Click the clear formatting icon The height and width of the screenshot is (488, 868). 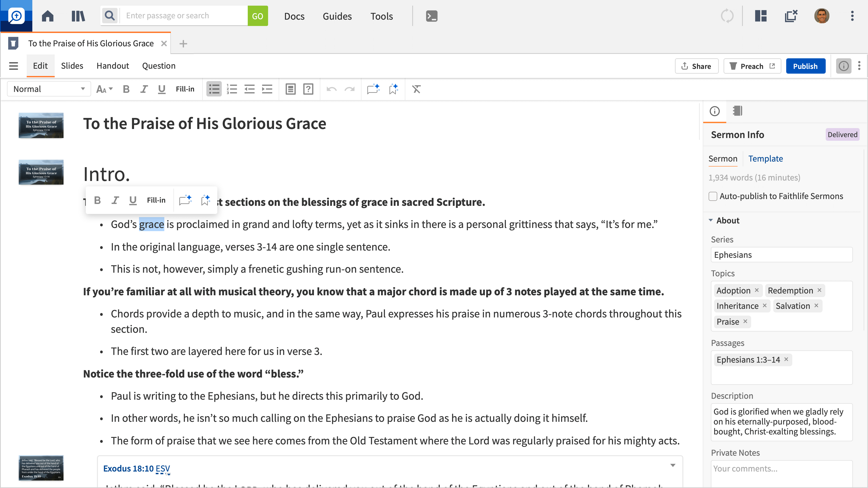pos(416,89)
